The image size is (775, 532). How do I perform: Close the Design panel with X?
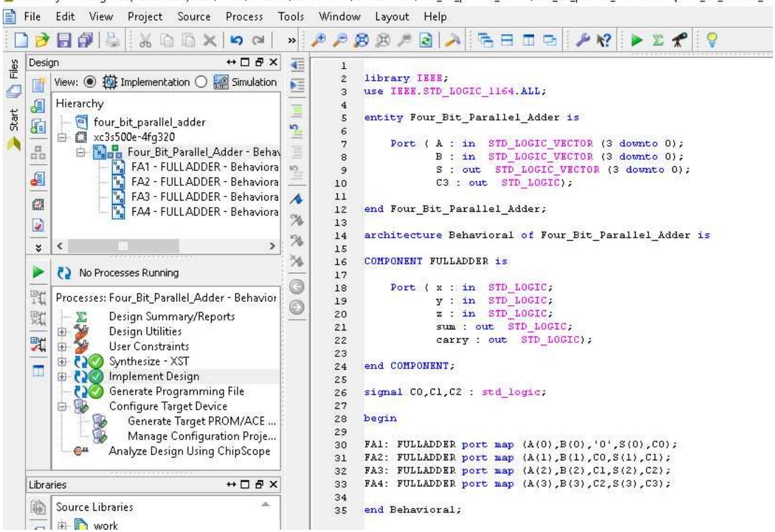(273, 62)
